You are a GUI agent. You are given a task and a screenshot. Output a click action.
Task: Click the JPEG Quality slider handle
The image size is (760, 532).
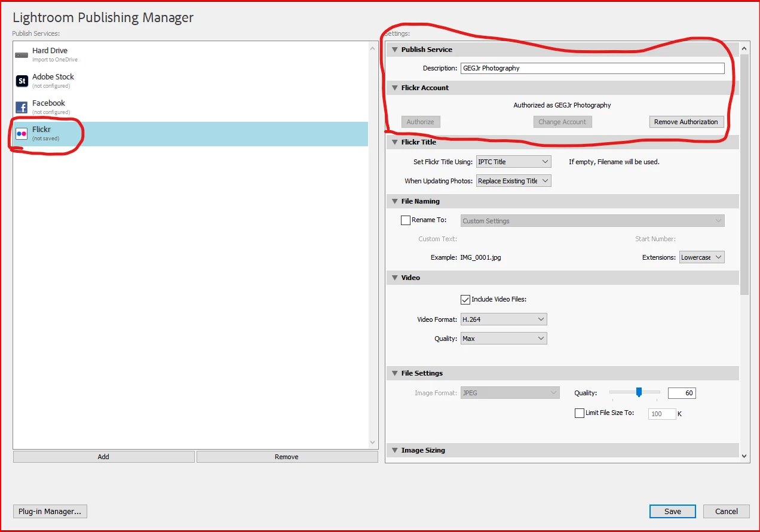pos(639,392)
